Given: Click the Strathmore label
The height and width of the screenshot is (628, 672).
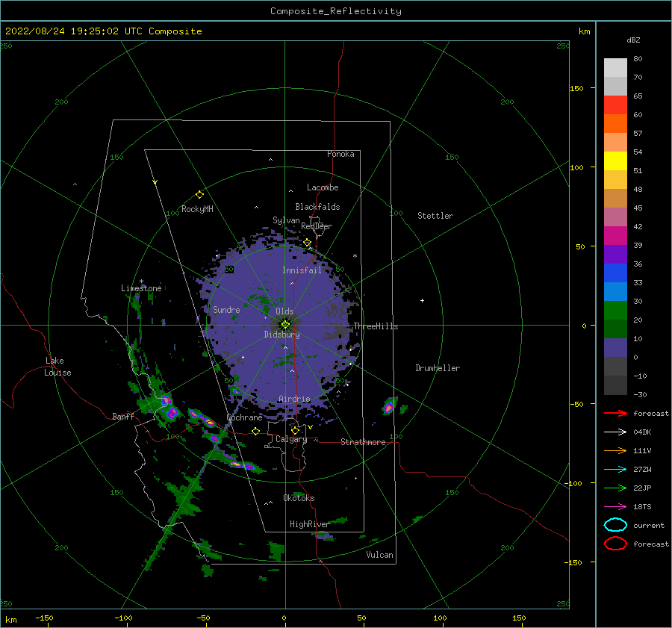Looking at the screenshot, I should pos(363,442).
